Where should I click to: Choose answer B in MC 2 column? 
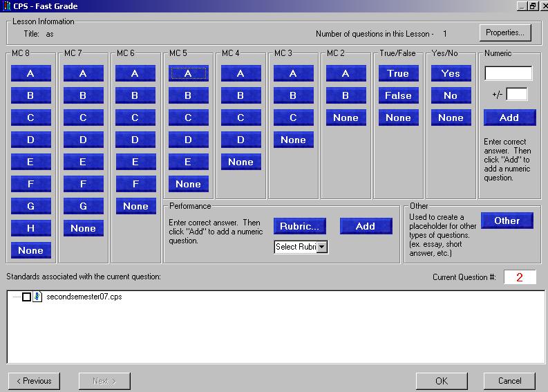pyautogui.click(x=346, y=95)
